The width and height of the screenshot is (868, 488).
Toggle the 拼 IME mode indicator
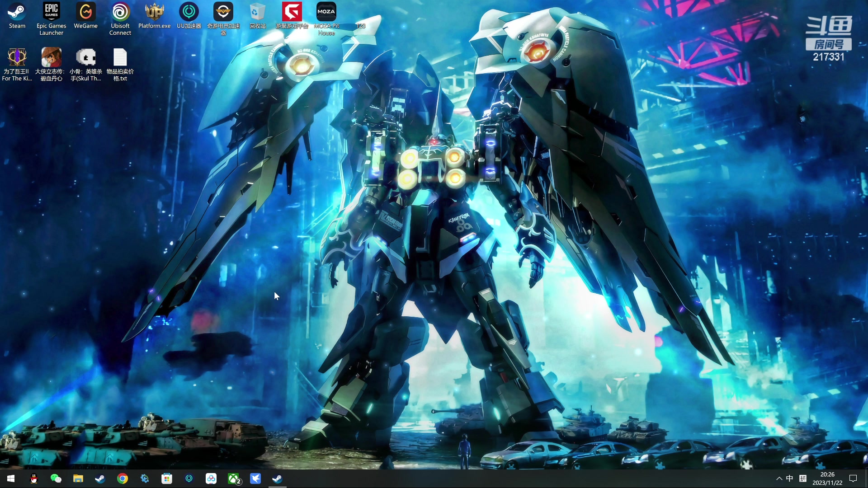point(803,479)
